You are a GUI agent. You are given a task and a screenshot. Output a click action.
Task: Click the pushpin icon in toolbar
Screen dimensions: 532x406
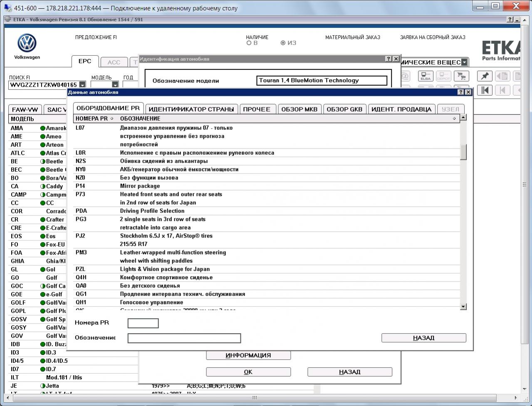pyautogui.click(x=485, y=76)
